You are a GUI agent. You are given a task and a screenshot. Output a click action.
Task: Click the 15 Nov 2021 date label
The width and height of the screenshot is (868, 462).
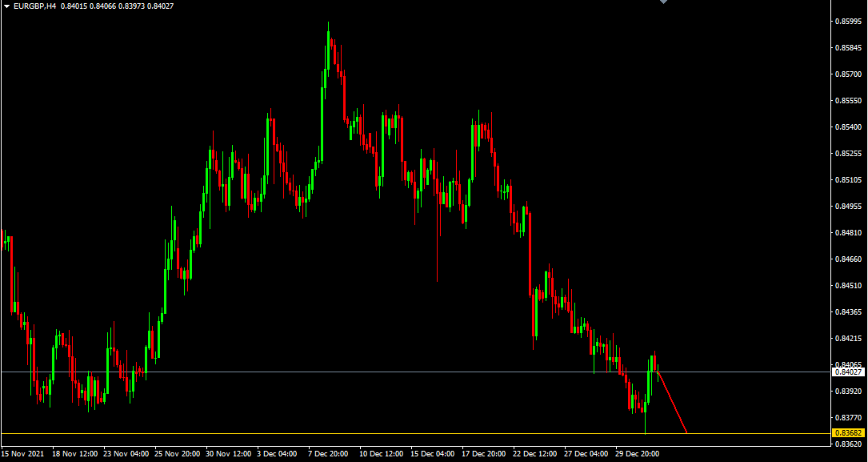[22, 454]
